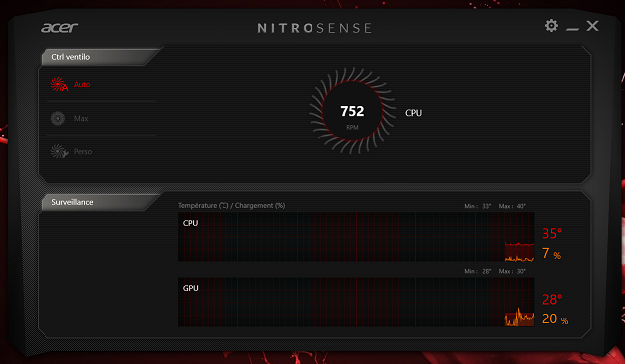Select the Auto fan mode icon
625x364 pixels.
(59, 84)
